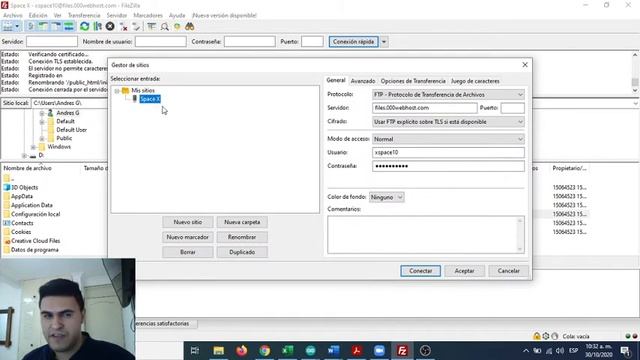This screenshot has height=360, width=640.
Task: Switch to Opciones de Transferencia tab
Action: 413,81
